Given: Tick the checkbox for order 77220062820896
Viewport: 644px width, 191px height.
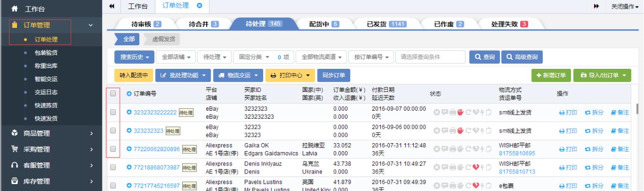Looking at the screenshot, I should click(x=113, y=149).
